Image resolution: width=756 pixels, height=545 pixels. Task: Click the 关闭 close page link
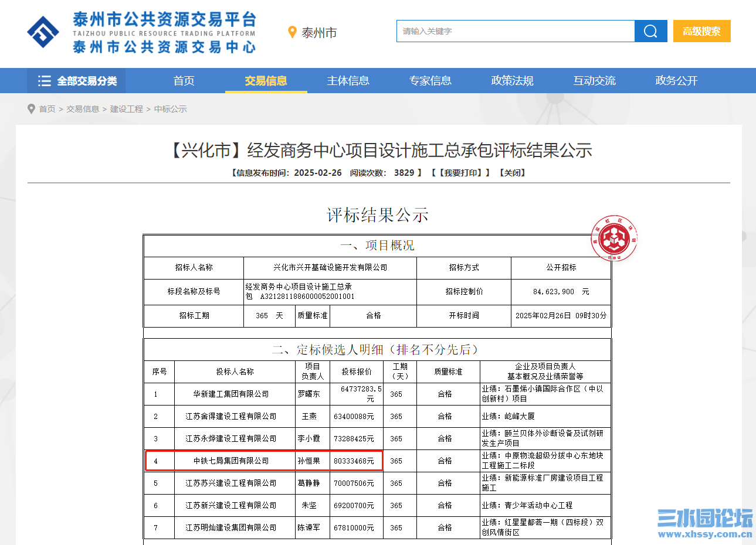(x=512, y=173)
